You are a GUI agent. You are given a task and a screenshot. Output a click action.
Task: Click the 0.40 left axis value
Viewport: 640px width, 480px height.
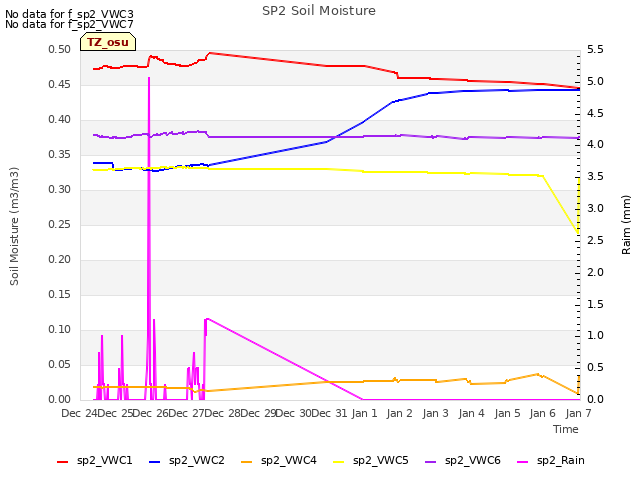[60, 120]
